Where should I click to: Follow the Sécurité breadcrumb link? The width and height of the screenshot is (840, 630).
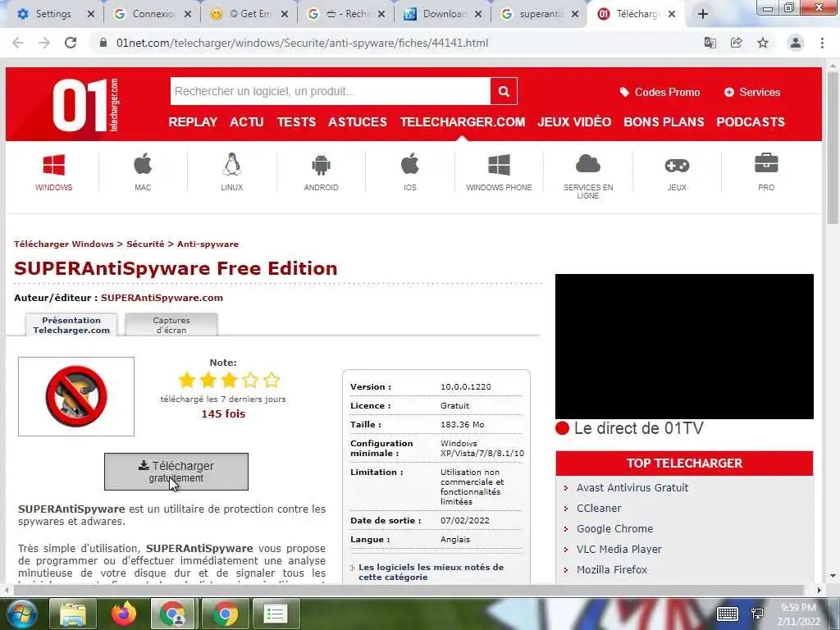145,244
